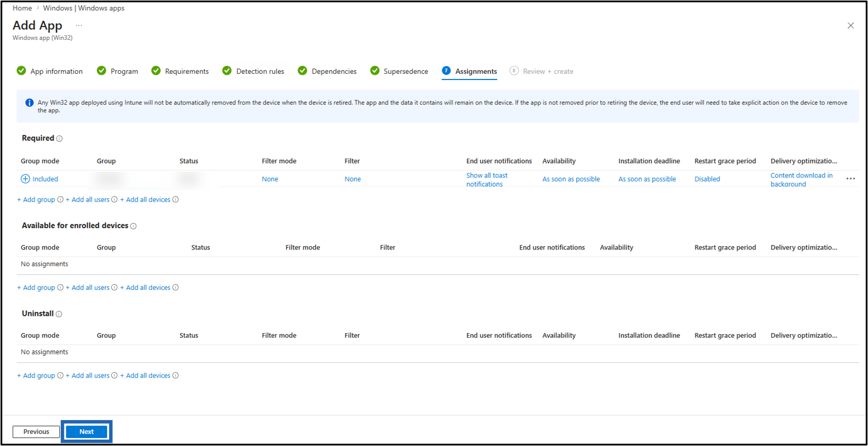Click the plus-circle icon beside Included
The height and width of the screenshot is (446, 868).
coord(25,179)
